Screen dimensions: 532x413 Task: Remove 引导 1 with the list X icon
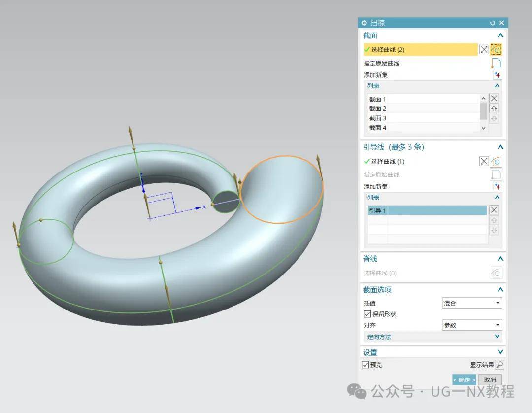(494, 210)
